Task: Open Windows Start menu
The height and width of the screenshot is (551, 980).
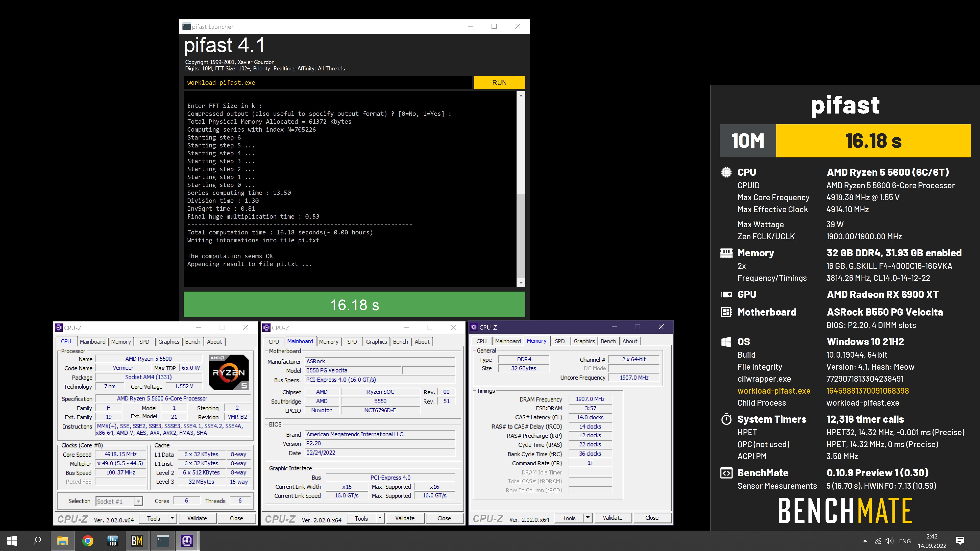Action: 12,540
